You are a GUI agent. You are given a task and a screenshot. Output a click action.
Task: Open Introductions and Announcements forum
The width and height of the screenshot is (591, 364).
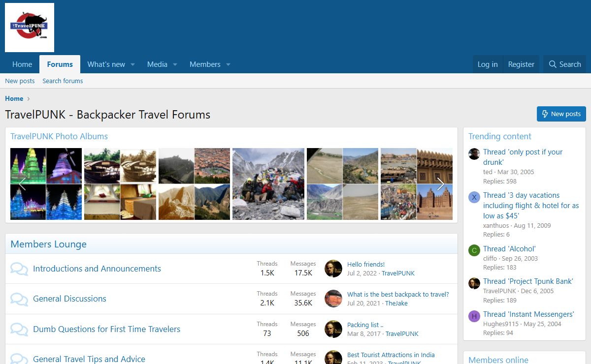click(97, 269)
